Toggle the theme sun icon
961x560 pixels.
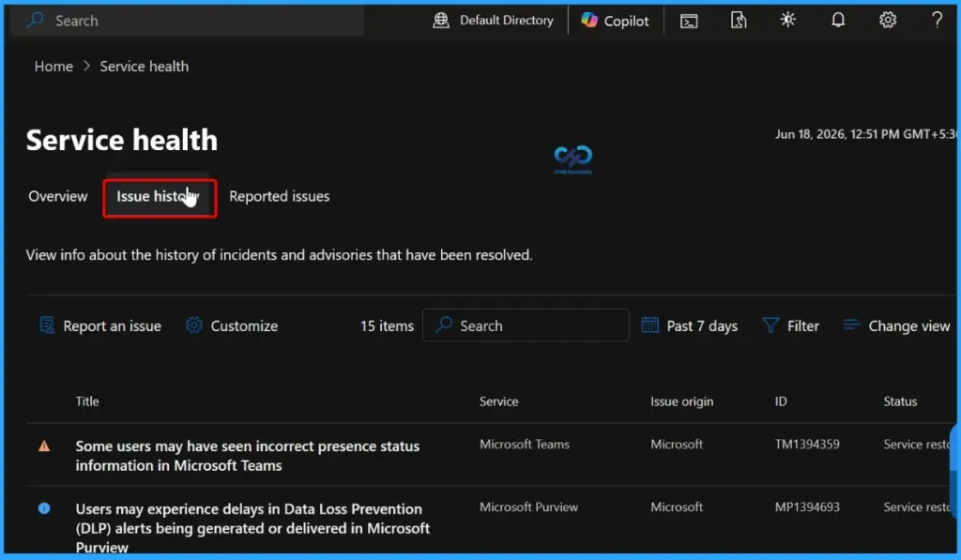point(787,21)
